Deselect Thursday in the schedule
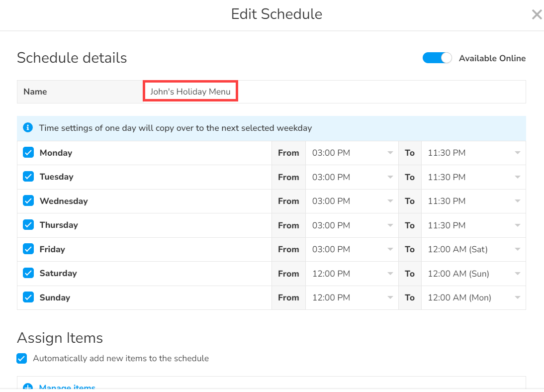Viewport: 544px width, 392px height. coord(28,225)
